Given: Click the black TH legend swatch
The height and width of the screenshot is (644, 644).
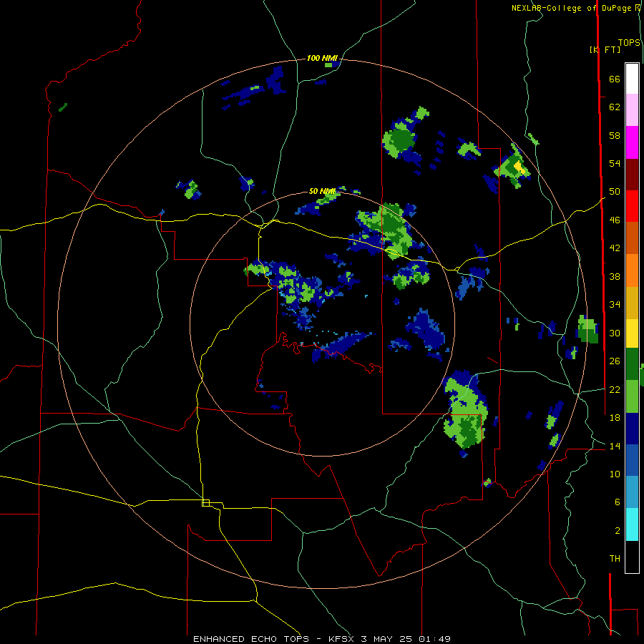Looking at the screenshot, I should (632, 557).
